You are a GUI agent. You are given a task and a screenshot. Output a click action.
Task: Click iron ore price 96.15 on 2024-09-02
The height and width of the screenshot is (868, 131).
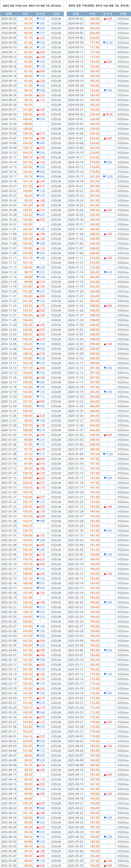(x=28, y=19)
